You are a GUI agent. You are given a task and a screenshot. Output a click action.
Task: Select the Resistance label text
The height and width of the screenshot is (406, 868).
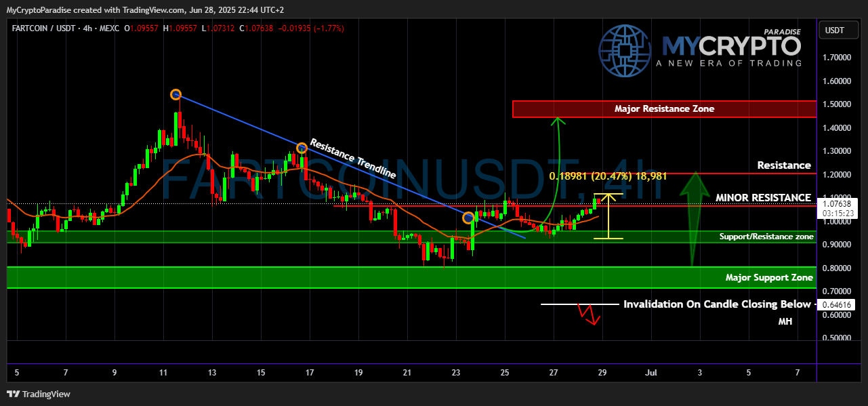coord(783,165)
